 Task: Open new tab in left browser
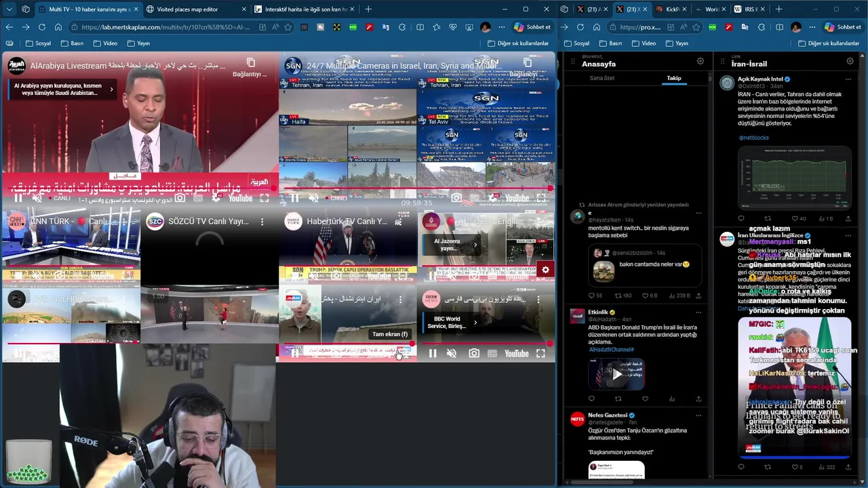368,9
